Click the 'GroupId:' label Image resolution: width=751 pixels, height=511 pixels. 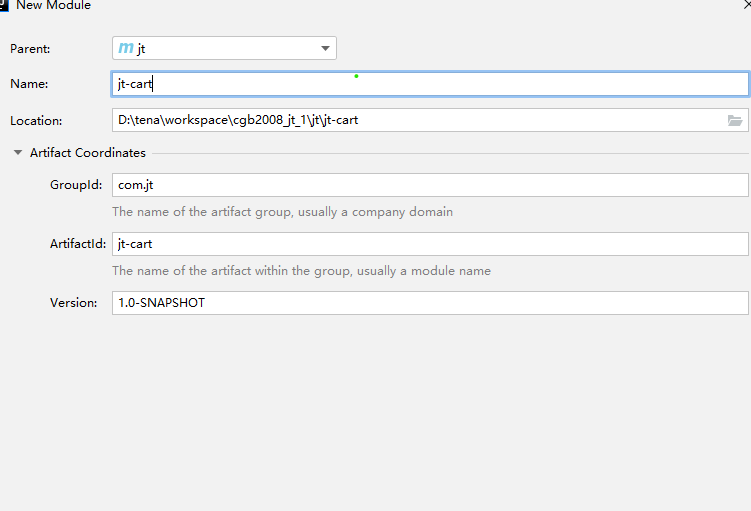tap(76, 185)
